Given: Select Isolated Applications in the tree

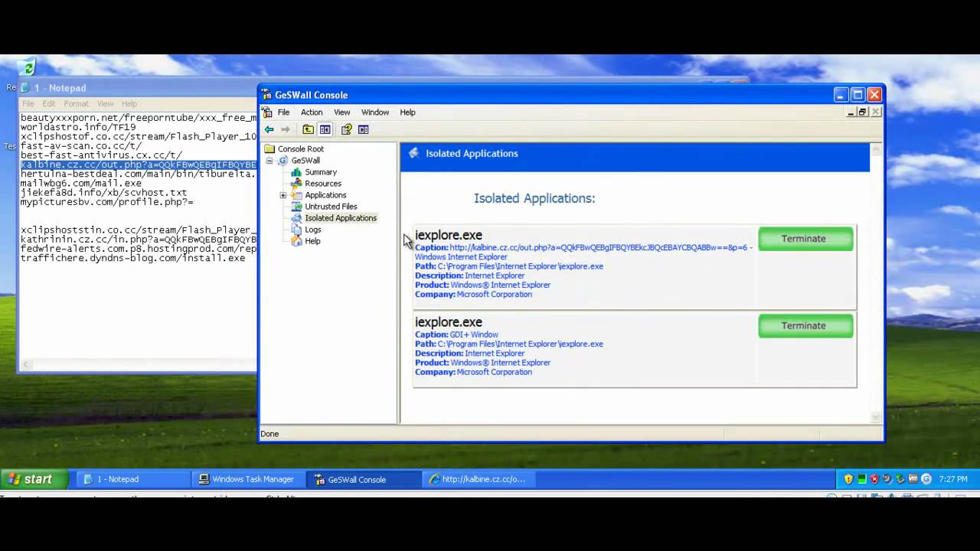Looking at the screenshot, I should click(x=340, y=218).
